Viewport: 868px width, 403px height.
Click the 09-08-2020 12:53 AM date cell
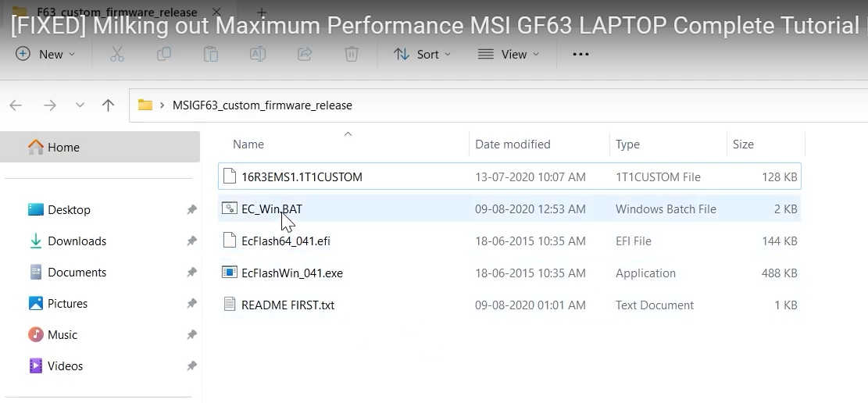[530, 209]
